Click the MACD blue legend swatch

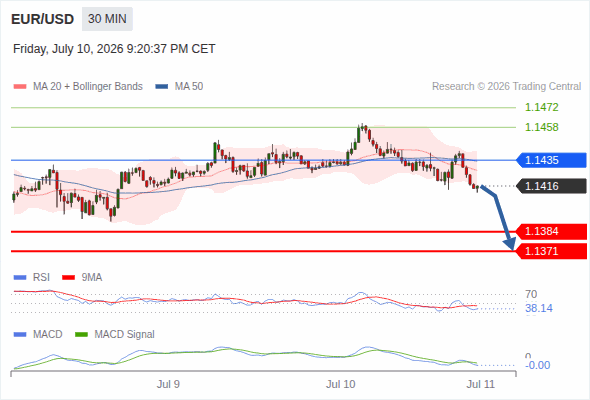[x=20, y=335]
